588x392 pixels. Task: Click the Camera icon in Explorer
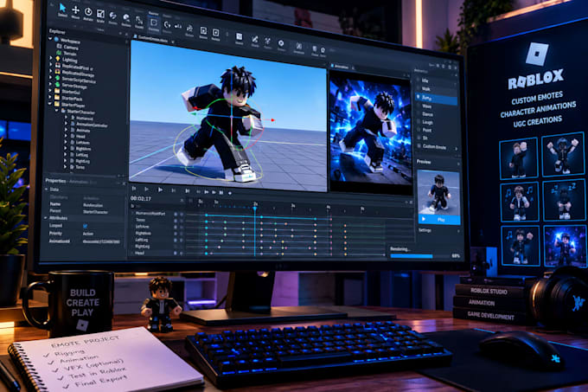[60, 46]
